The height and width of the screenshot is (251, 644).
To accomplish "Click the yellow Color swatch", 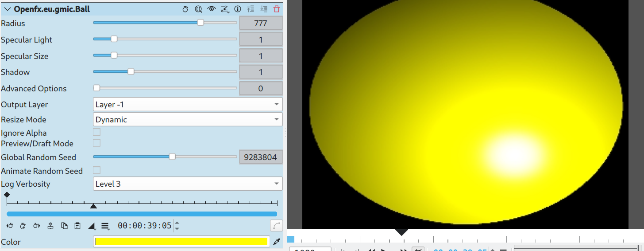I will (x=181, y=242).
